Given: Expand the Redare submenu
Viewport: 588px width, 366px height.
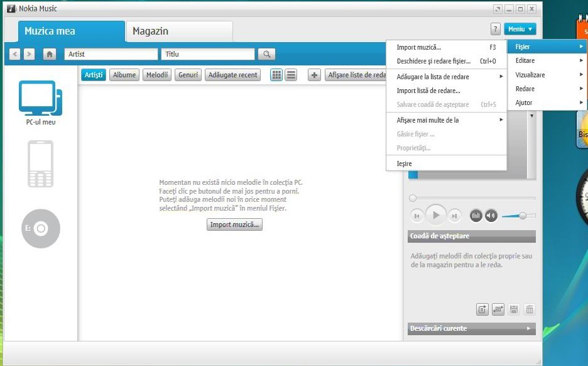Looking at the screenshot, I should click(548, 89).
